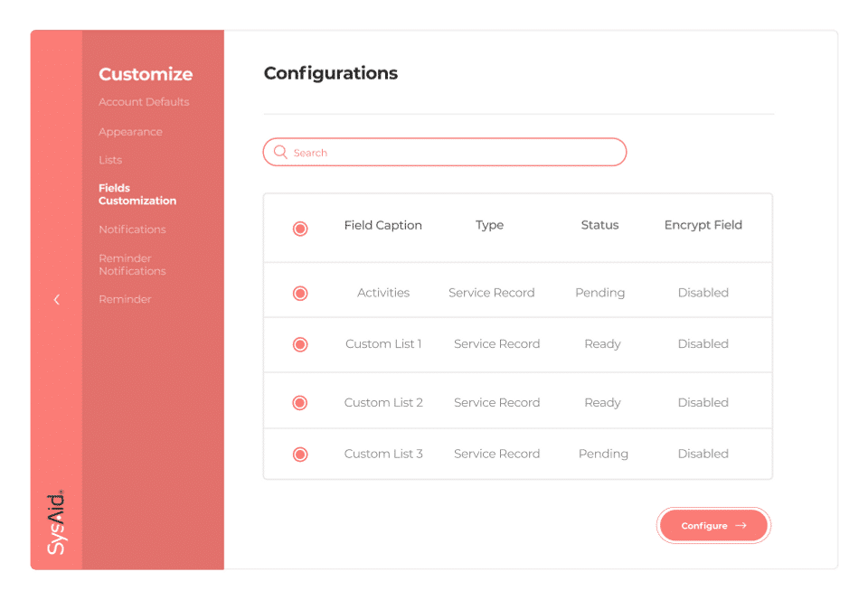Viewport: 868px width, 600px height.
Task: Click the Configure button
Action: (x=713, y=526)
